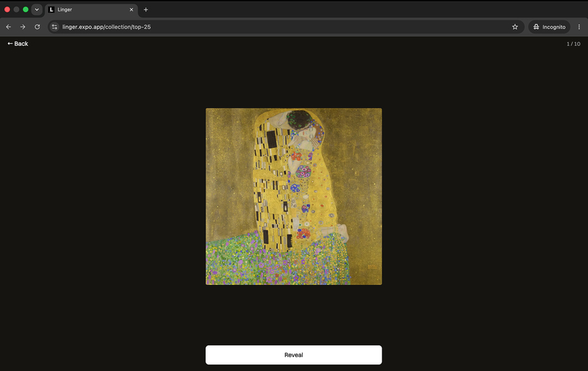The width and height of the screenshot is (588, 371).
Task: Click the Incognito indicator
Action: (549, 27)
